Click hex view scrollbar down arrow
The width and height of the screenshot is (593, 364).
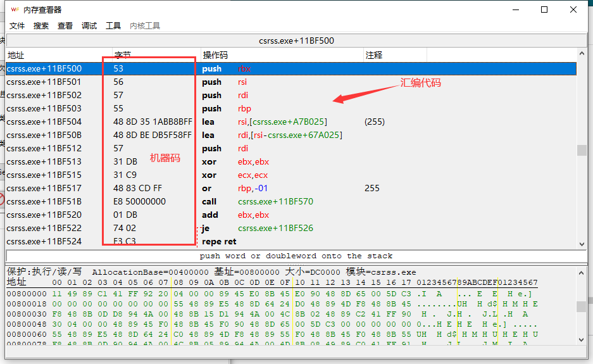[x=582, y=339]
